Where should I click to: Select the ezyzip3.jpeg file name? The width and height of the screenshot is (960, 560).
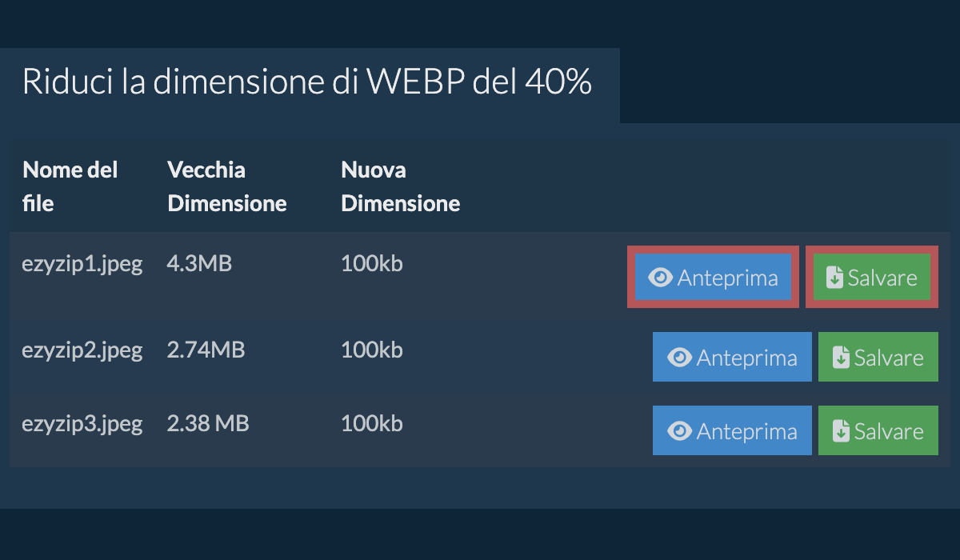point(82,423)
